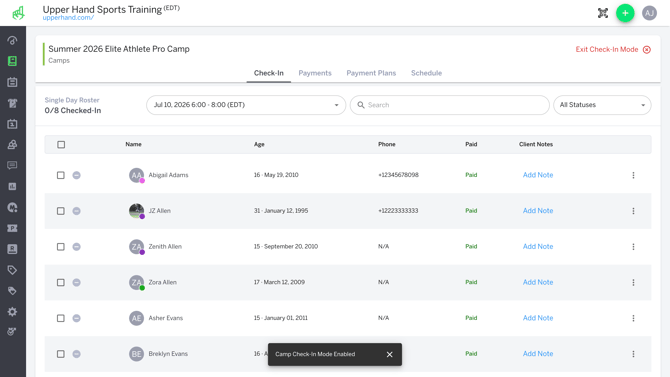
Task: Click the Name column header
Action: pos(133,144)
